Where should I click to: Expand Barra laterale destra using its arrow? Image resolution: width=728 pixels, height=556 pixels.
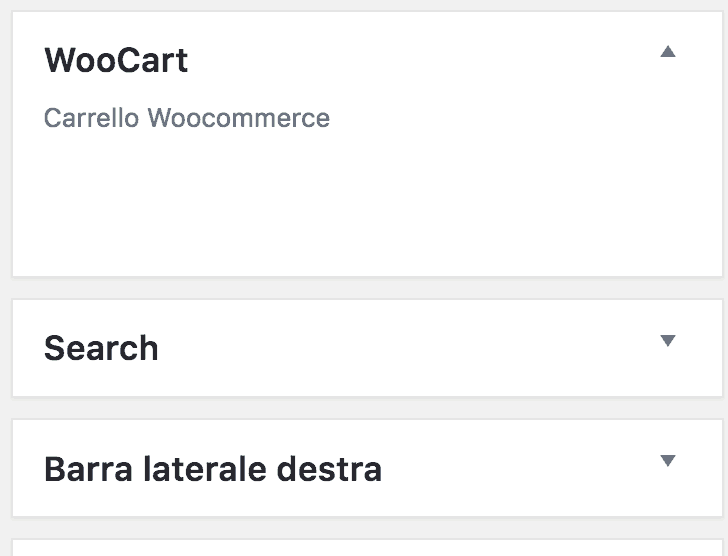pyautogui.click(x=668, y=461)
